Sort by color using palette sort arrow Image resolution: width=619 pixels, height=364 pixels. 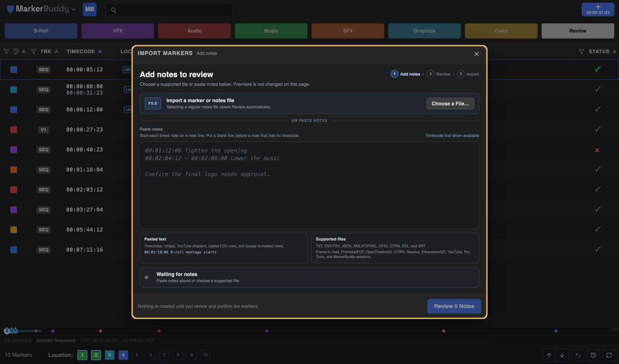(x=24, y=51)
